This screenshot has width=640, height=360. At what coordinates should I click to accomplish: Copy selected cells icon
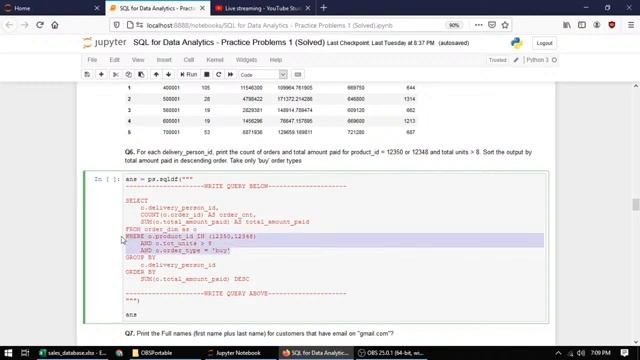click(x=128, y=75)
